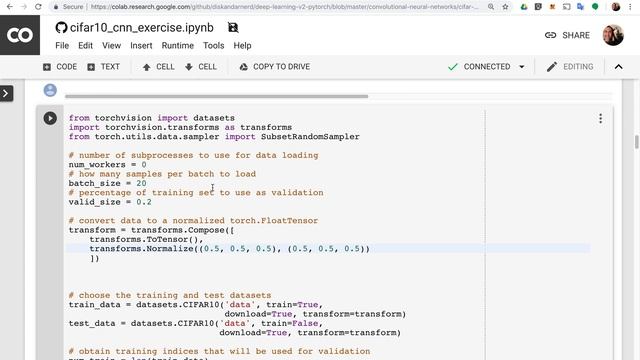This screenshot has width=640, height=360.
Task: Click the SubsetRandomSampler import line
Action: 214,137
